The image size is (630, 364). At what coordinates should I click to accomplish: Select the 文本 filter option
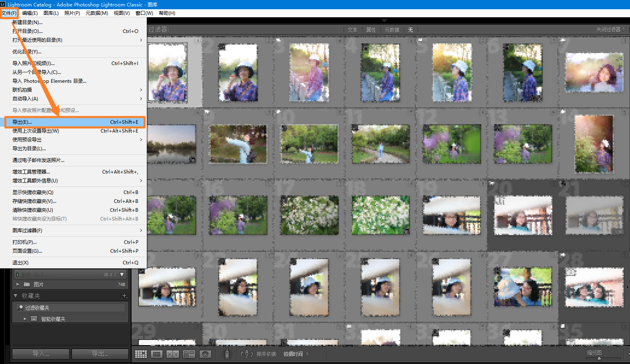click(x=352, y=30)
